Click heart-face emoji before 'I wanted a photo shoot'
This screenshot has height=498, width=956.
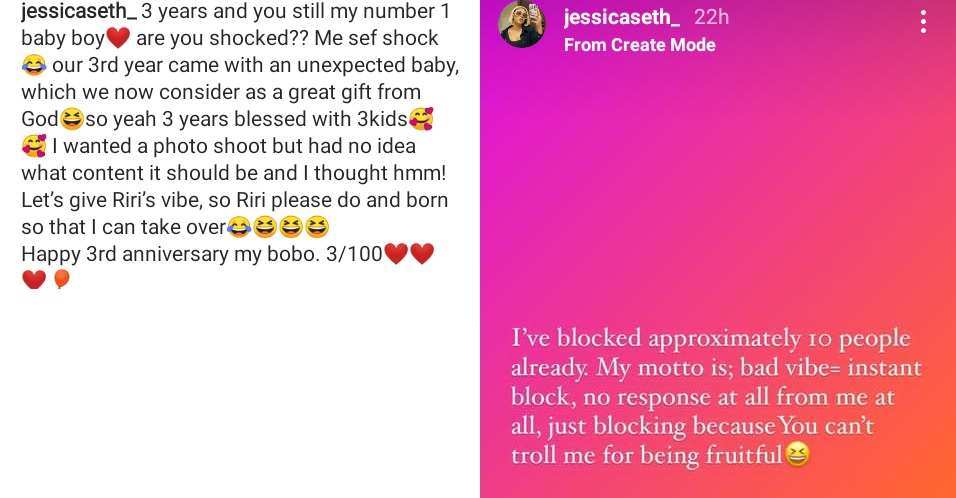(34, 147)
